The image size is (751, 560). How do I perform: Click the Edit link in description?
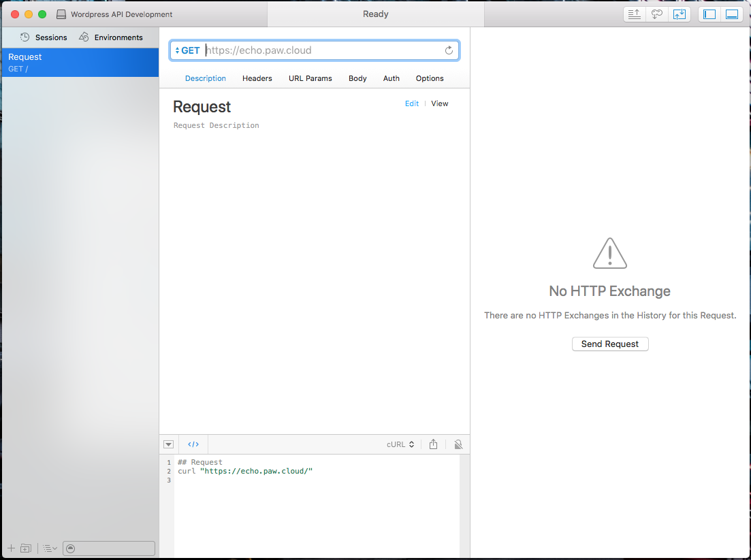[412, 103]
